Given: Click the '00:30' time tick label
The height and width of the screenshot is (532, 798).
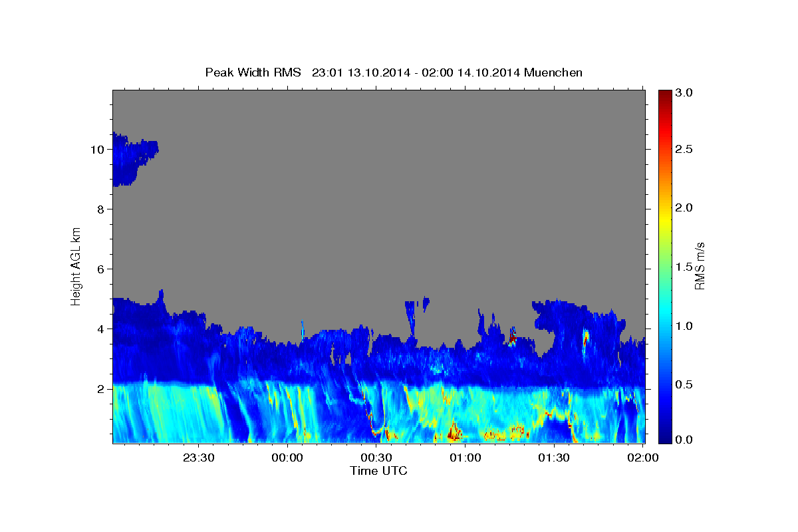Looking at the screenshot, I should click(376, 458).
